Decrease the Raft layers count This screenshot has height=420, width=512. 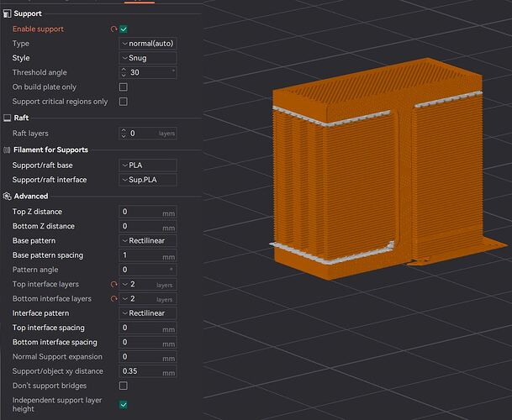124,136
